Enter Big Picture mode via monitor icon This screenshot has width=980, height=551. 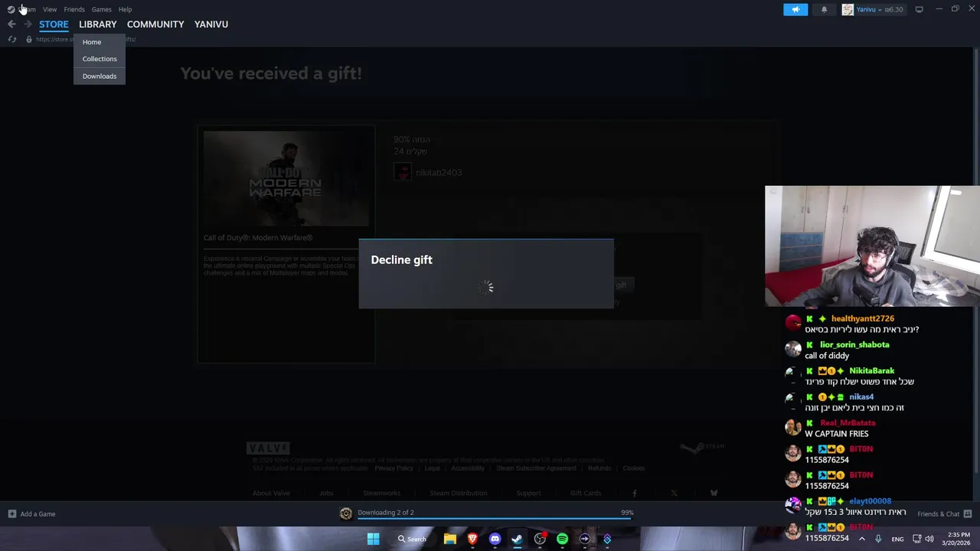[919, 9]
